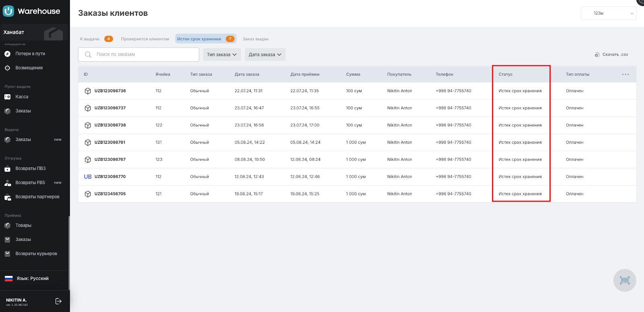Go to Возвраты курьеров in sidebar
The image size is (644, 312).
point(36,254)
